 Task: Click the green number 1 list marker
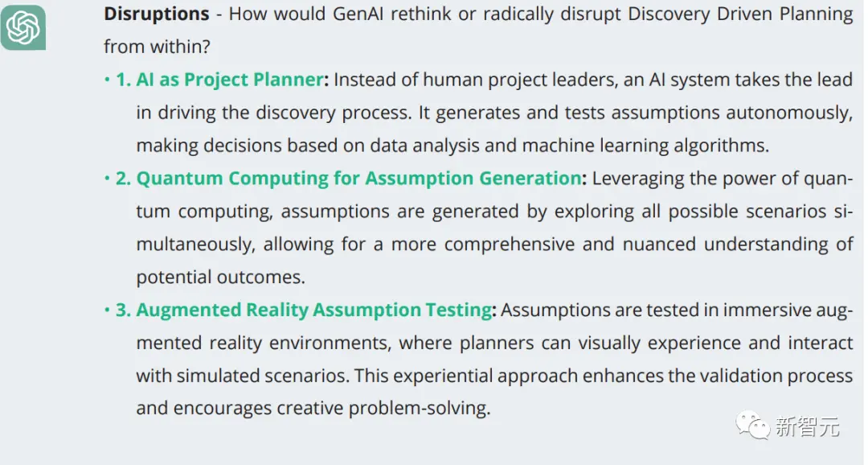pyautogui.click(x=123, y=80)
